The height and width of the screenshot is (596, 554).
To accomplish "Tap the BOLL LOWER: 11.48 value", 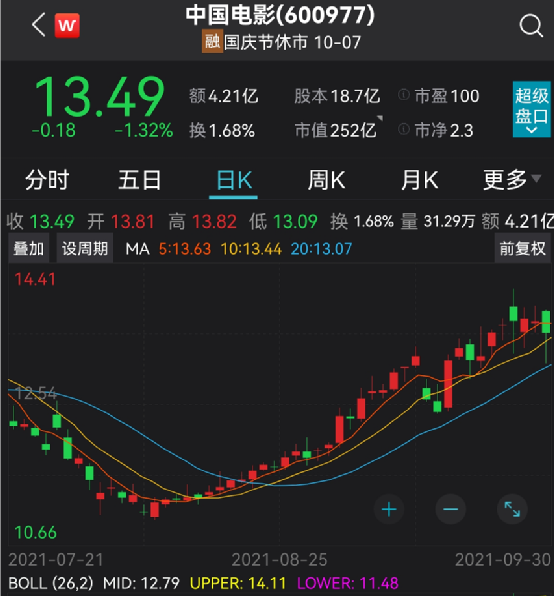I will [x=348, y=583].
